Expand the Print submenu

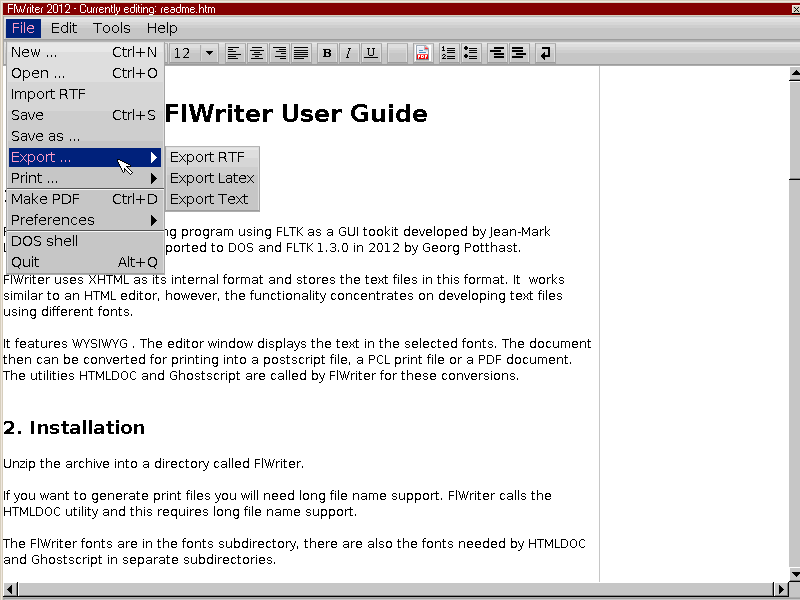coord(84,178)
